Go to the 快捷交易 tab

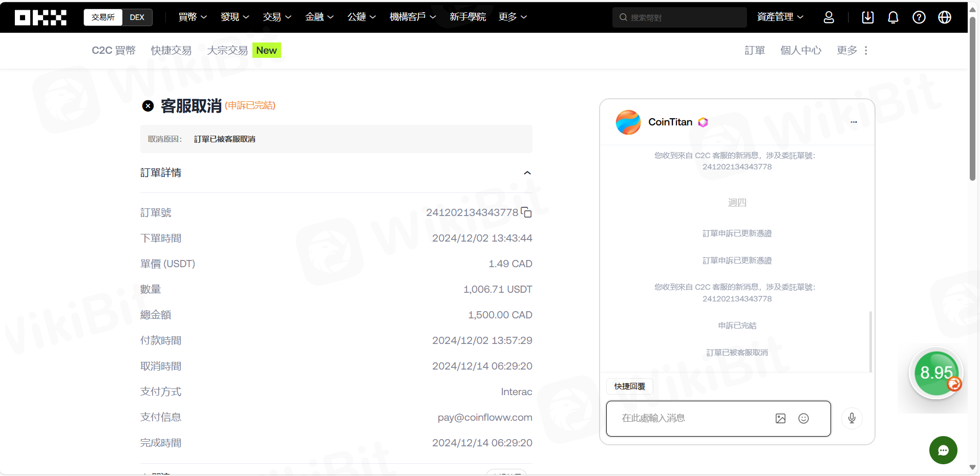pos(171,51)
